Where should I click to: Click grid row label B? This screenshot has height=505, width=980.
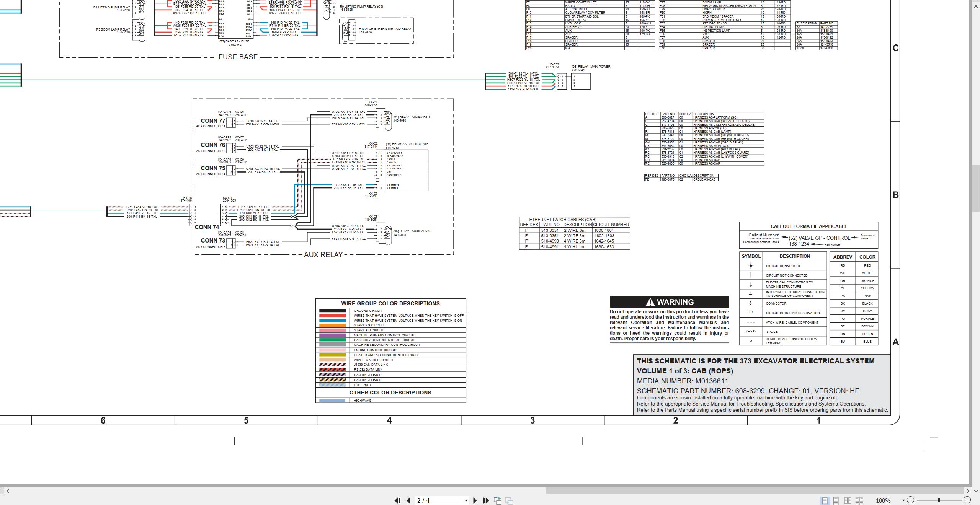coord(896,195)
